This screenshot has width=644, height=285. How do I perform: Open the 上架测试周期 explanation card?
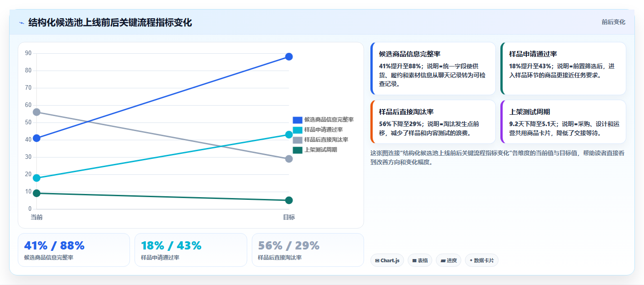[x=563, y=122]
